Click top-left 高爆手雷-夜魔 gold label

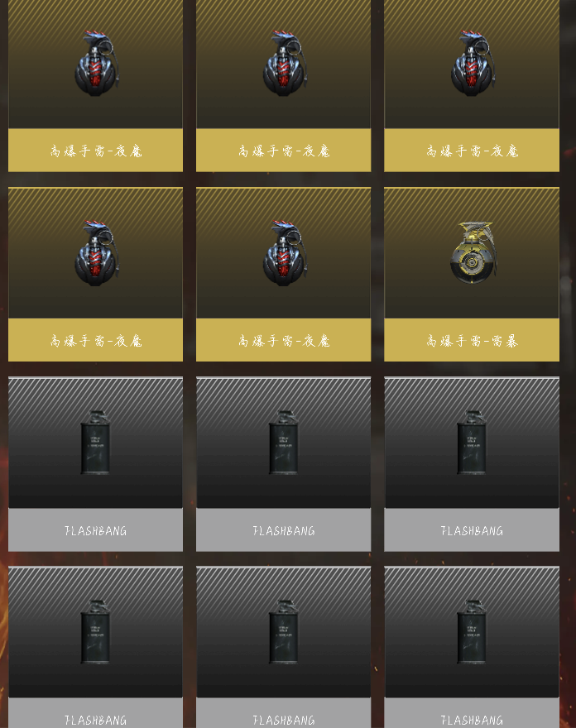96,151
